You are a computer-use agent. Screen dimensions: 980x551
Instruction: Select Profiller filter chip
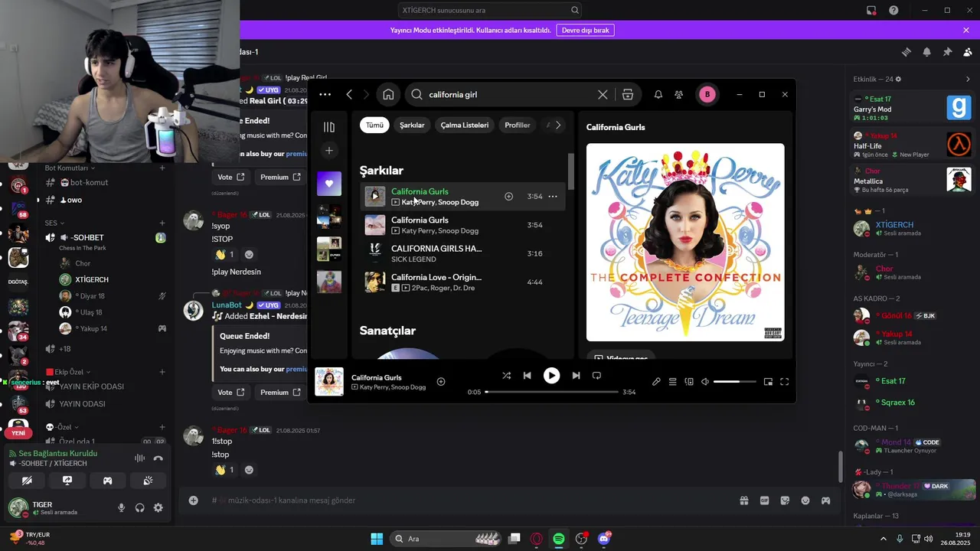pyautogui.click(x=518, y=125)
